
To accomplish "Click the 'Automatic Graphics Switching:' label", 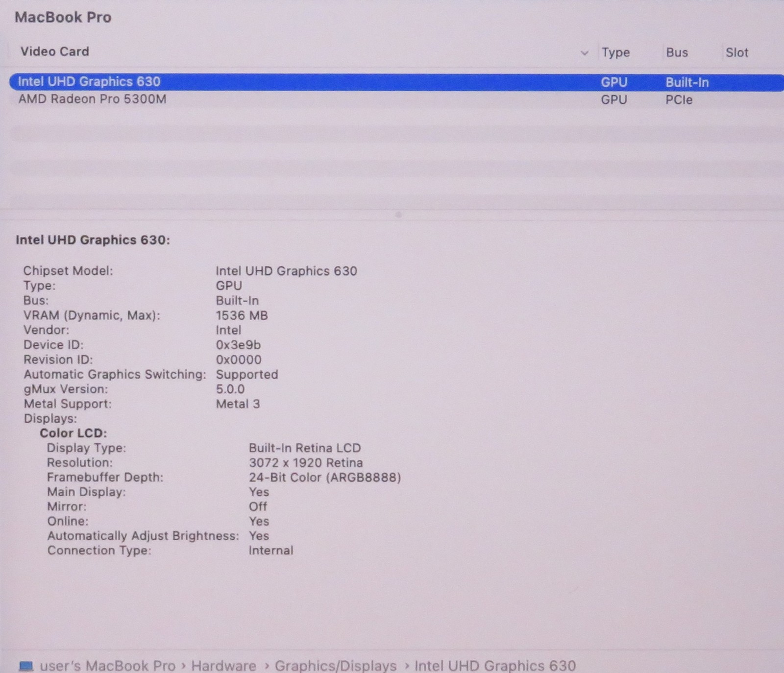I will click(115, 374).
